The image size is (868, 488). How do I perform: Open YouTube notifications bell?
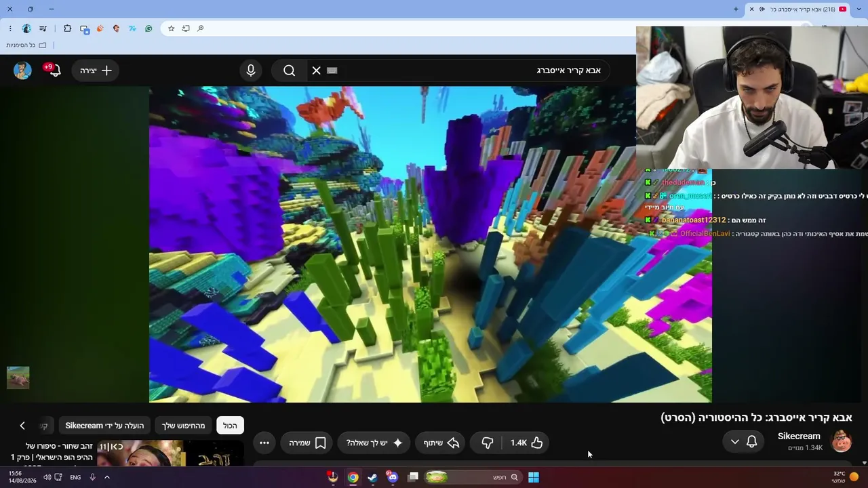[x=54, y=70]
